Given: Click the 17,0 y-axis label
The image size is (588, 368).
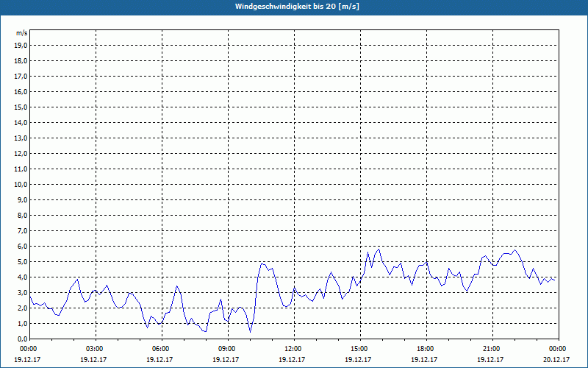Looking at the screenshot, I should point(21,77).
